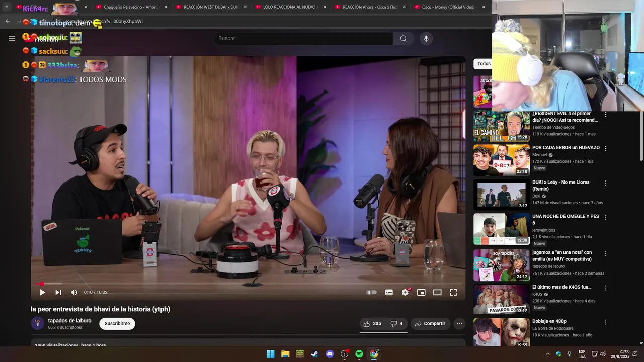Image resolution: width=644 pixels, height=362 pixels.
Task: Open options menu for jugamos a en una nota
Action: pyautogui.click(x=606, y=253)
